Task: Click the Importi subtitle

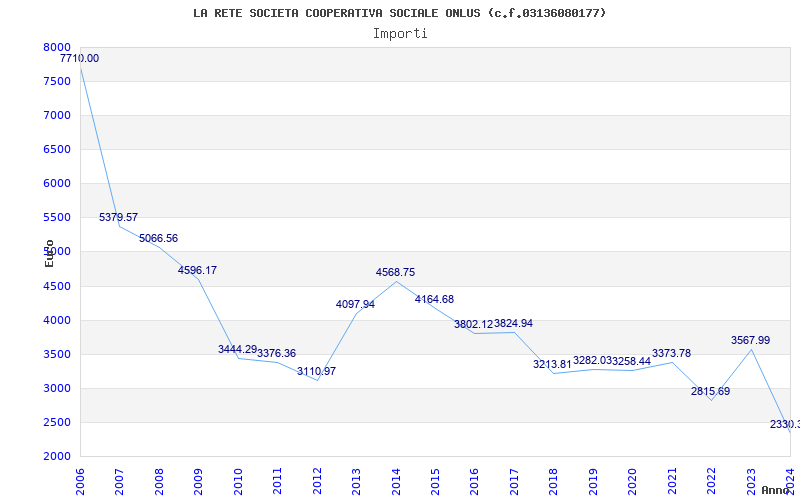Action: click(400, 34)
